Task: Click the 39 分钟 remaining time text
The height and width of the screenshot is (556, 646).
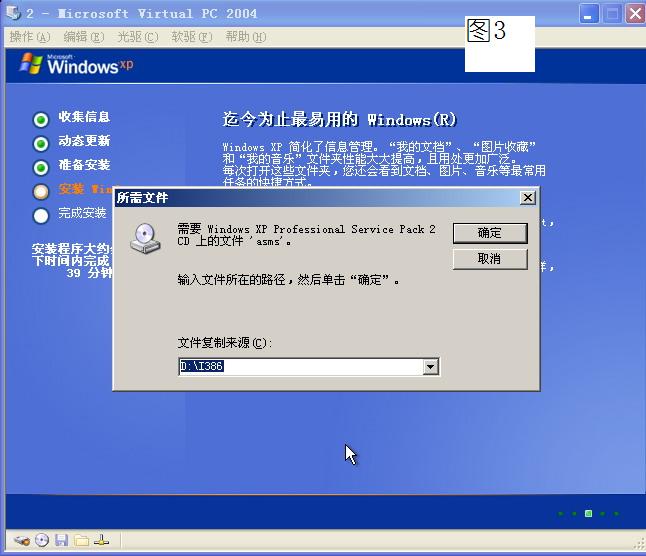Action: pyautogui.click(x=89, y=273)
